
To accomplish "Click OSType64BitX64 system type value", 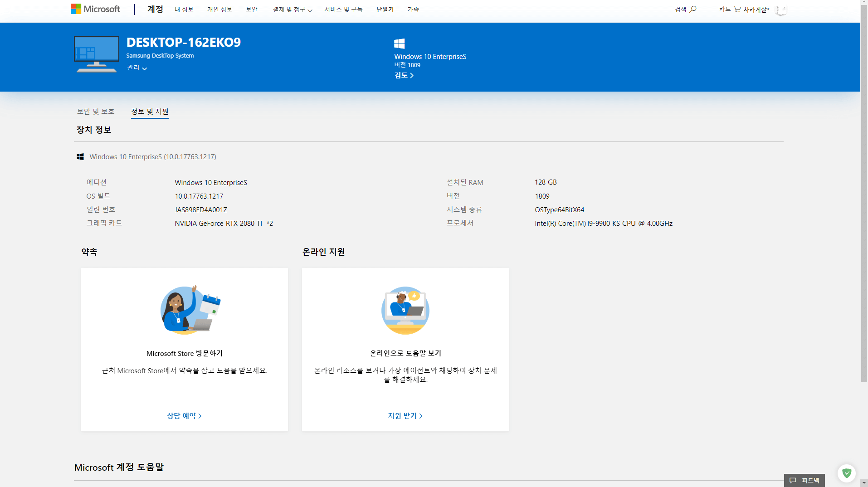I will (x=559, y=210).
